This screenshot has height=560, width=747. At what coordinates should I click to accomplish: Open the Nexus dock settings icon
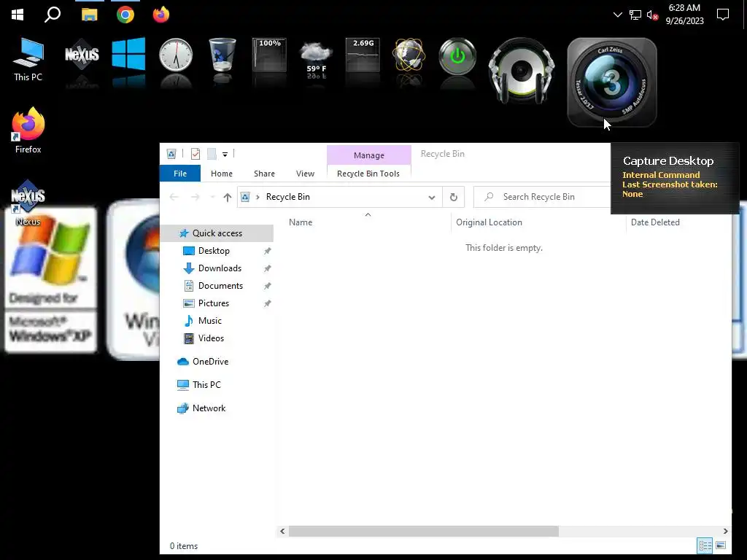pyautogui.click(x=82, y=55)
